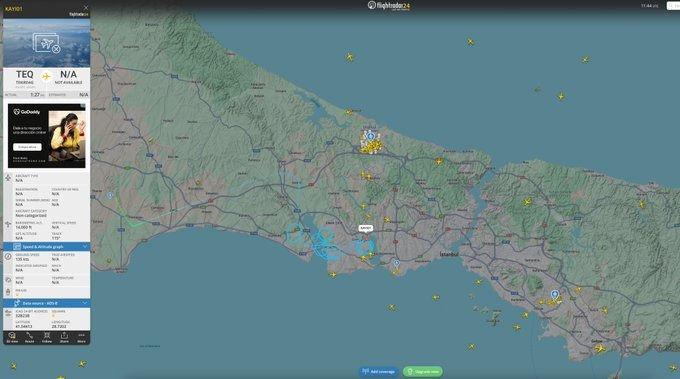Click the N/A destination airport
Image resolution: width=680 pixels, height=379 pixels.
69,75
